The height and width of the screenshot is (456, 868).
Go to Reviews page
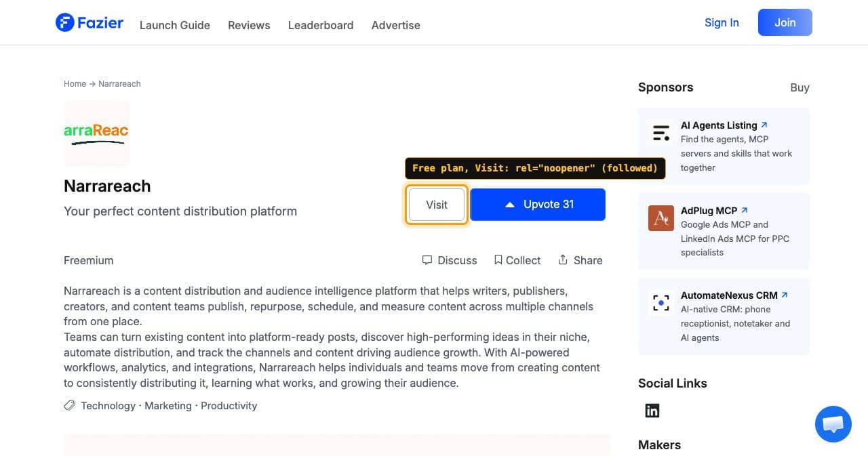pyautogui.click(x=249, y=25)
